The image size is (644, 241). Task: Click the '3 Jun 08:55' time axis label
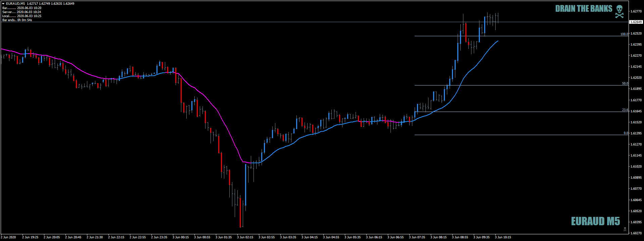coord(460,237)
